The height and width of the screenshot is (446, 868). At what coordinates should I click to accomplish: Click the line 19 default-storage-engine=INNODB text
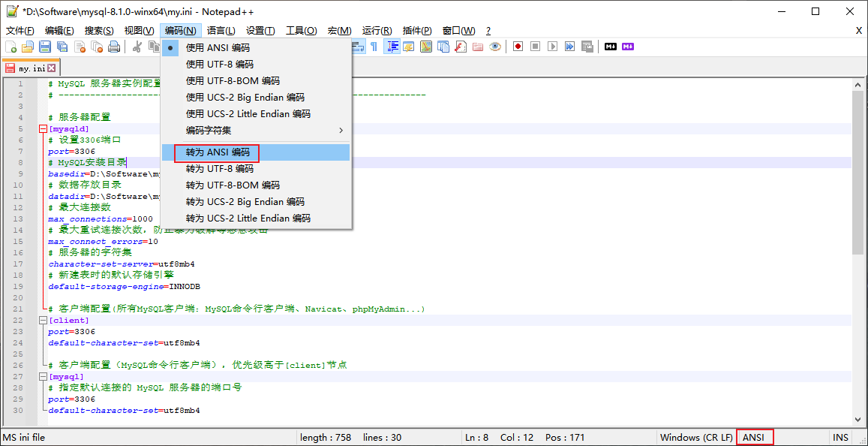(124, 286)
